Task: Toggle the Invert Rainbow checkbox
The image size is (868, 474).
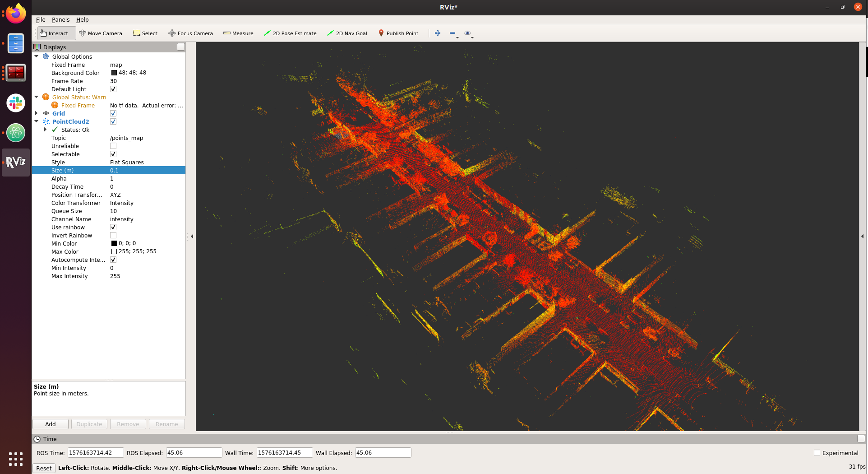Action: (x=113, y=236)
